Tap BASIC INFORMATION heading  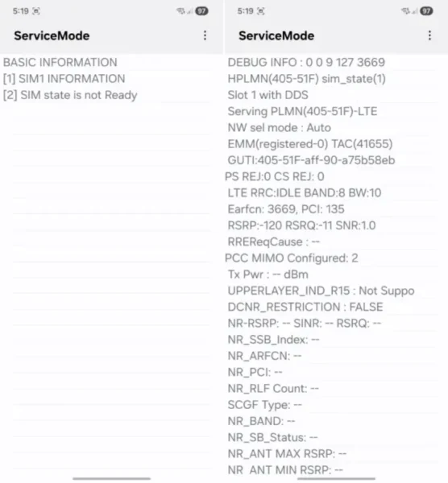pyautogui.click(x=60, y=63)
